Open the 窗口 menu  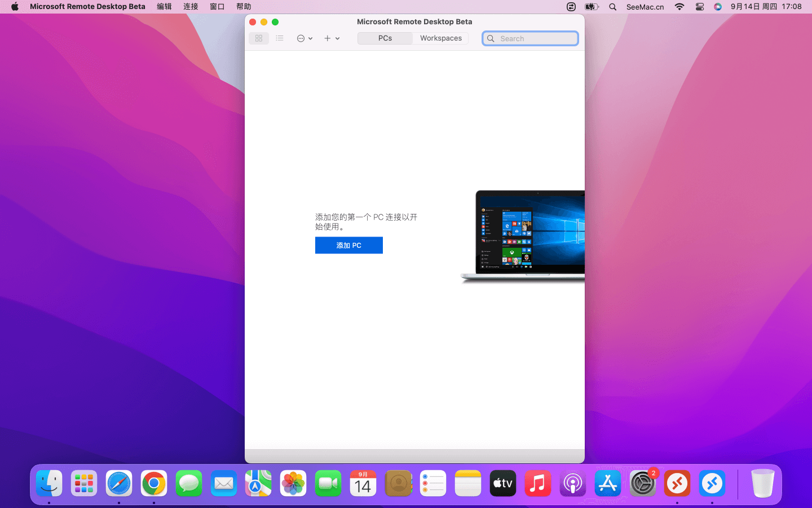coord(217,7)
